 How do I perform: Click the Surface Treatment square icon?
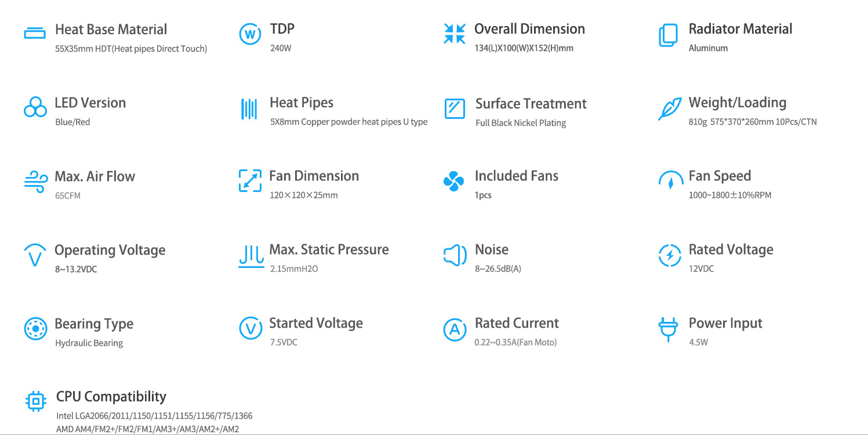click(x=455, y=108)
